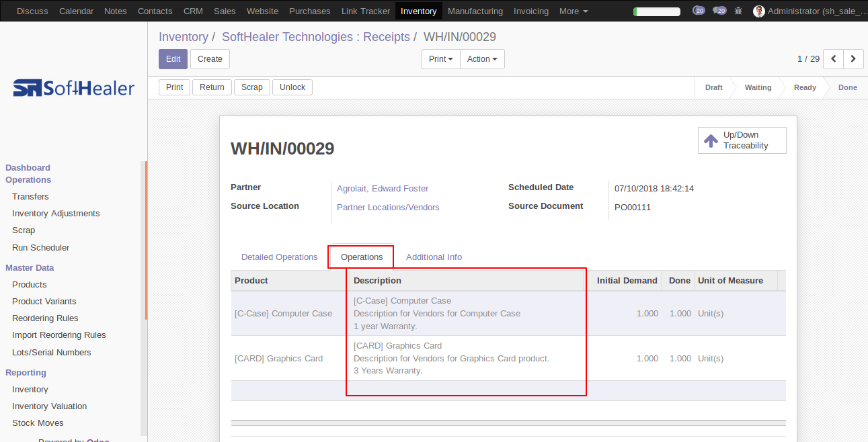Select the Inventory menu
The width and height of the screenshot is (868, 442).
click(x=419, y=11)
